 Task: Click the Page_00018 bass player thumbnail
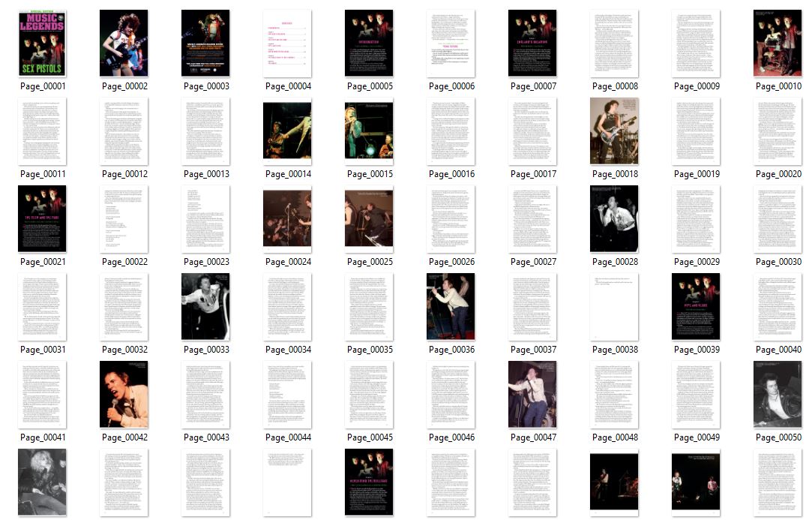614,131
